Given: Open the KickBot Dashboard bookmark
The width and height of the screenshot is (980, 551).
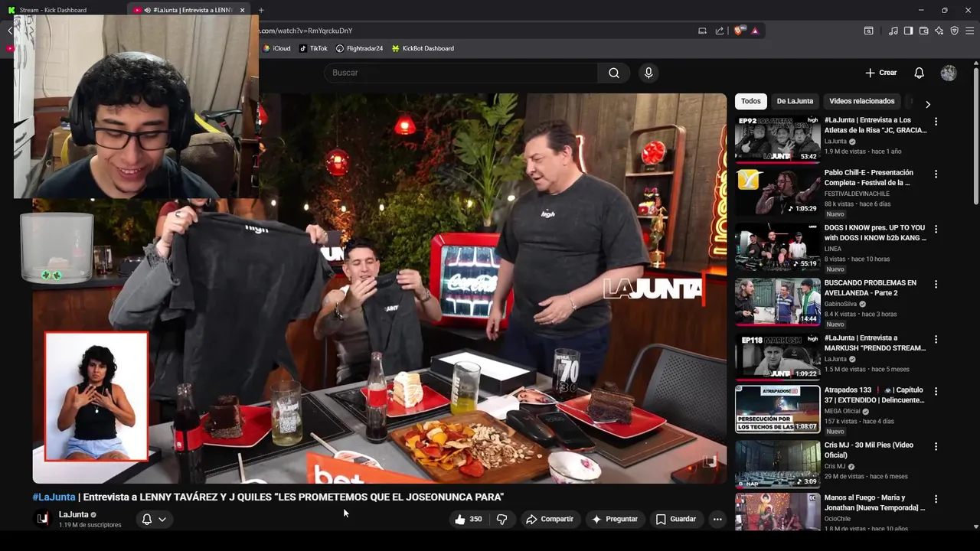Looking at the screenshot, I should tap(423, 48).
